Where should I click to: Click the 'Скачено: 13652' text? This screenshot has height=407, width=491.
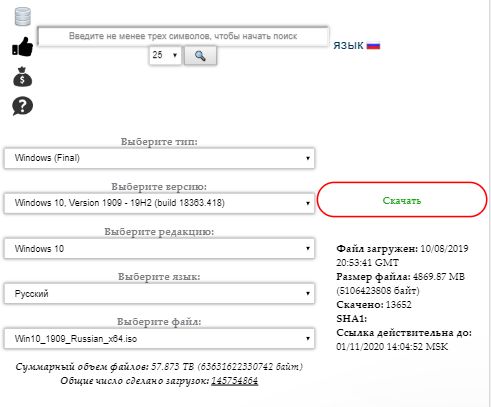click(374, 305)
